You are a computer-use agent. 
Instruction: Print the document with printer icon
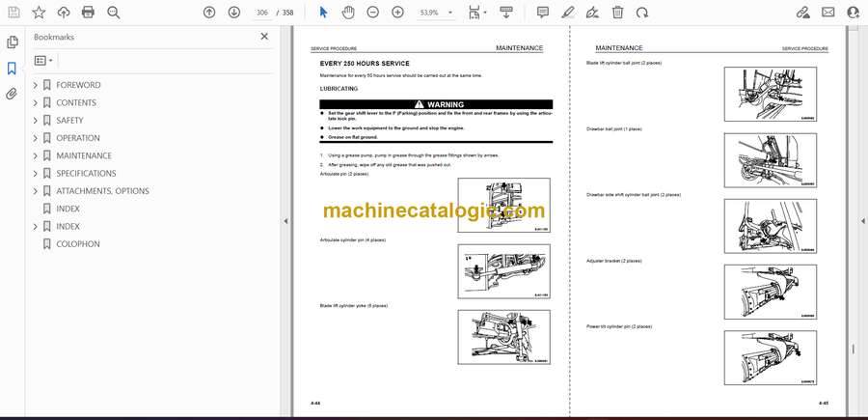click(88, 13)
